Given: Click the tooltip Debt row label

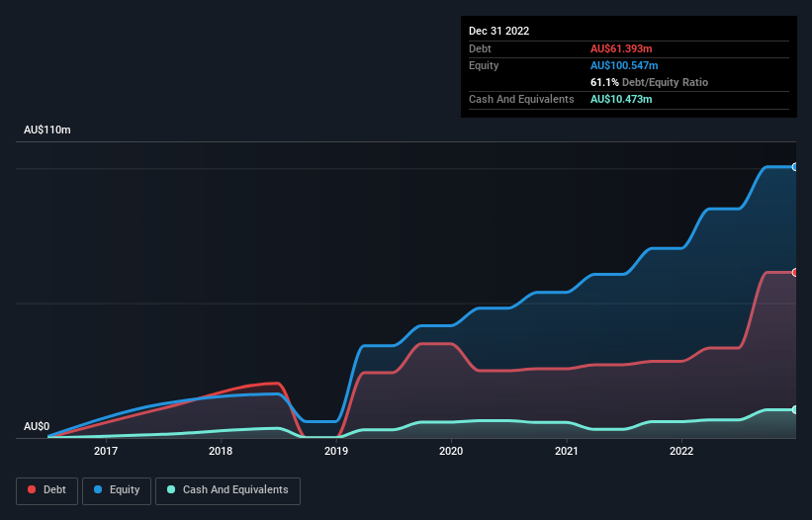Looking at the screenshot, I should pyautogui.click(x=480, y=48).
